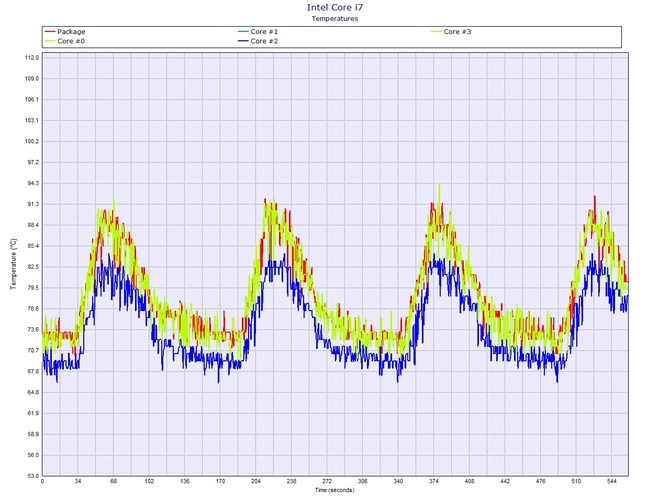Click the 112.0 y-axis value
Viewport: 670px width, 502px height.
(x=32, y=58)
